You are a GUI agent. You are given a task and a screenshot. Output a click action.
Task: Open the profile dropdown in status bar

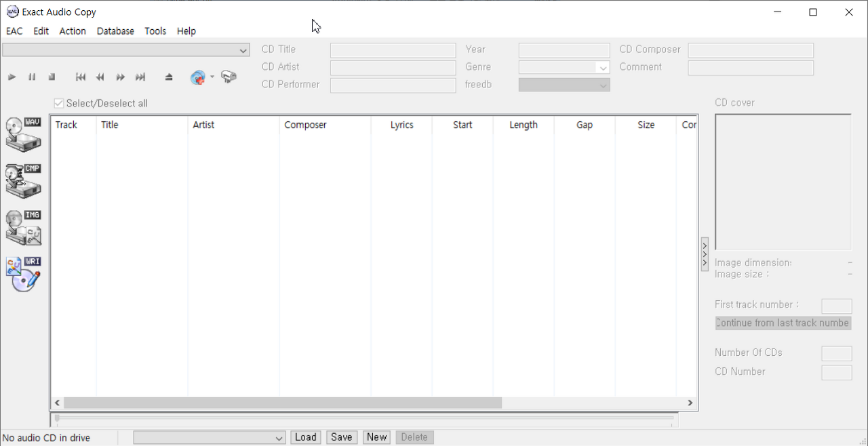pyautogui.click(x=279, y=439)
